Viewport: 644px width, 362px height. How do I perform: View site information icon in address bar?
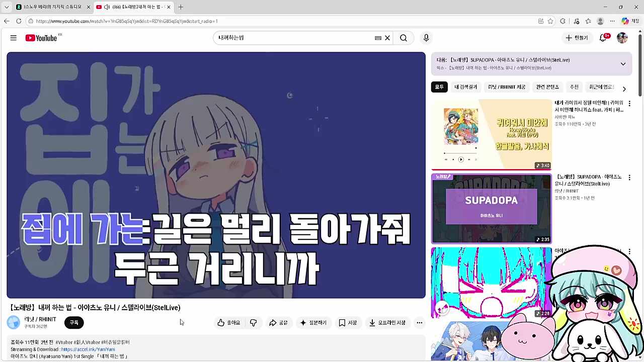[31, 21]
